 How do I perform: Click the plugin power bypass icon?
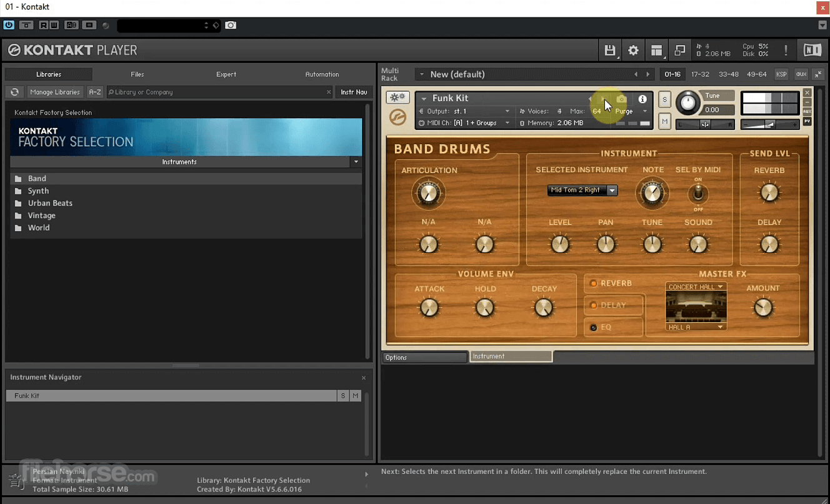coord(9,25)
